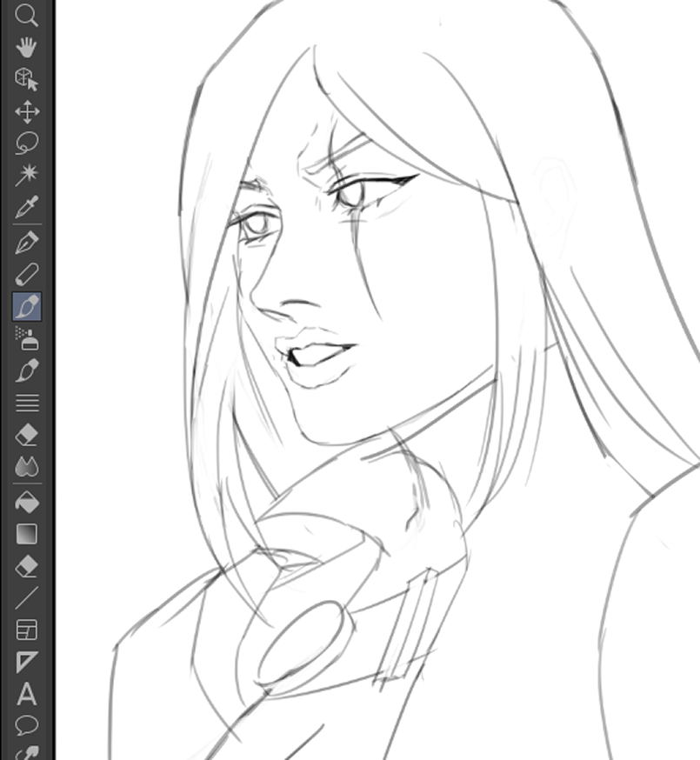Select the Decoration brush tool
Screen dimensions: 700x760
coord(27,370)
